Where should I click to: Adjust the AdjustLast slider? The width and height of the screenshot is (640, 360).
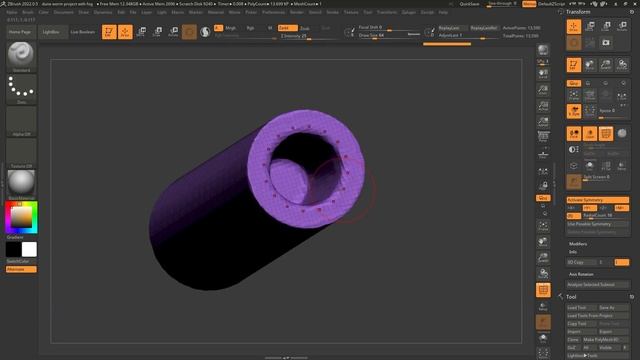[x=468, y=36]
